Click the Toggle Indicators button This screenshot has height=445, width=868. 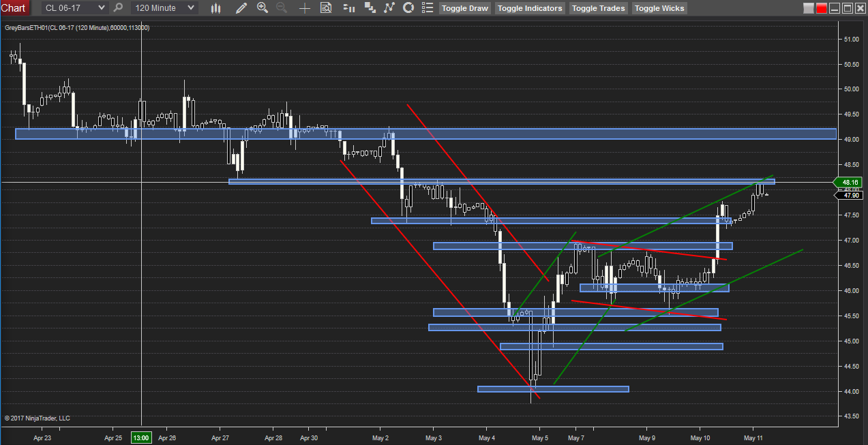tap(530, 8)
